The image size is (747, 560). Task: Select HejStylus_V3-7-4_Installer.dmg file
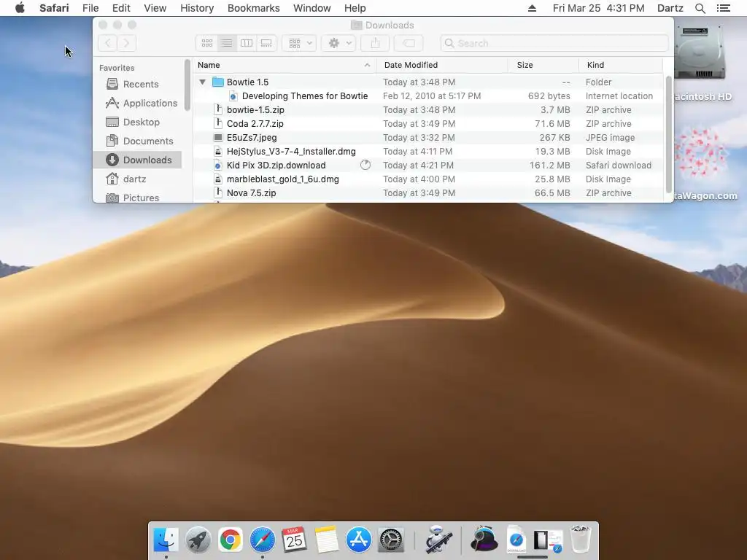tap(427, 151)
